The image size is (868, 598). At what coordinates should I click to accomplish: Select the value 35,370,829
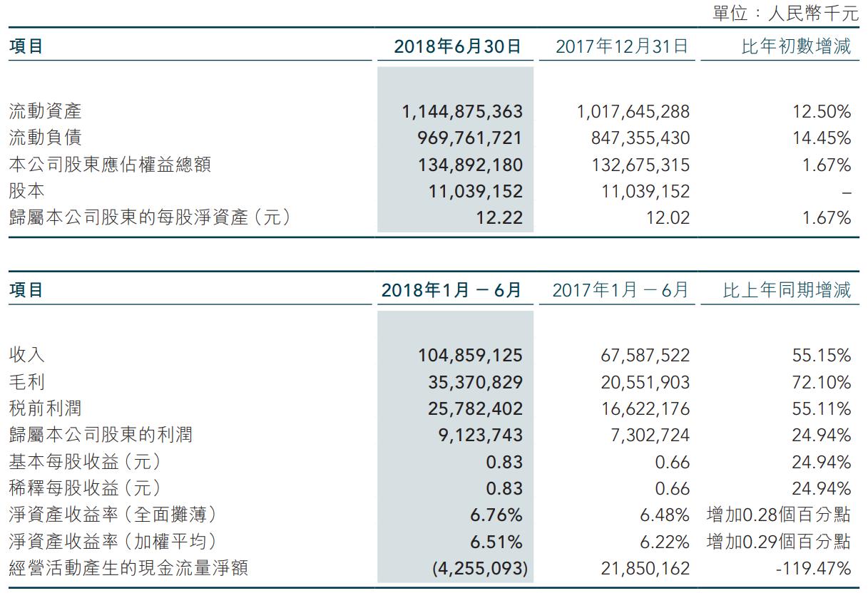[x=476, y=382]
